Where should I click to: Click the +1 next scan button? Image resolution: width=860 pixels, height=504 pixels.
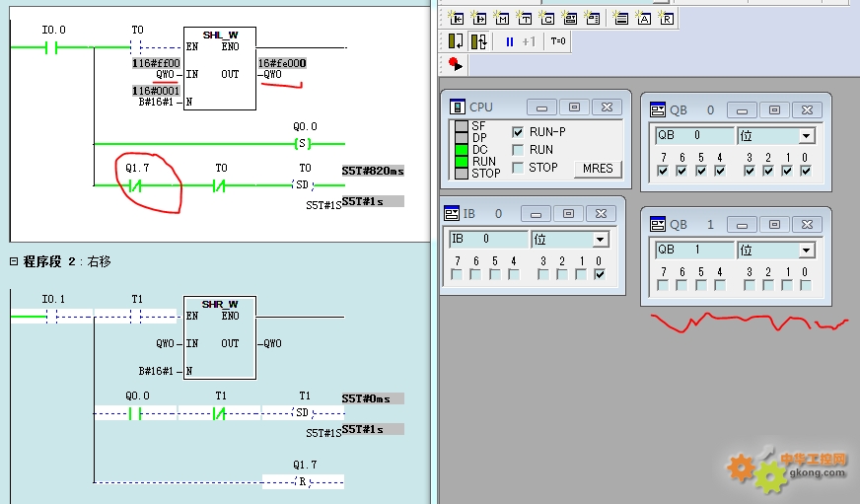pos(529,41)
